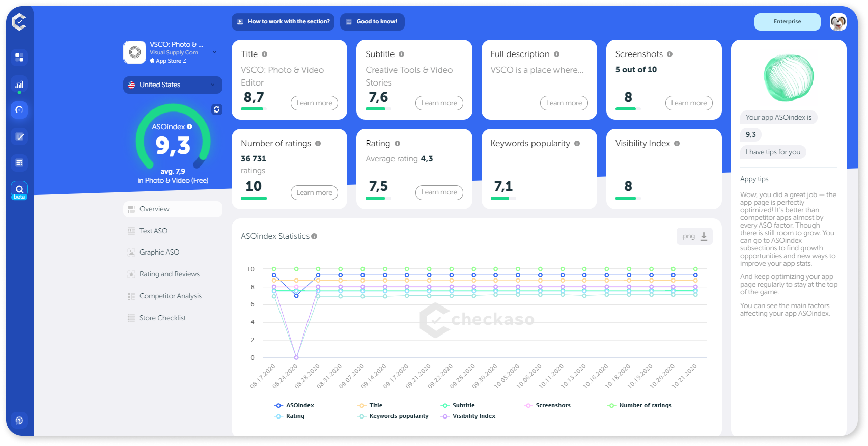Select the ASOindex gauge sidebar icon
Image resolution: width=868 pixels, height=446 pixels.
coord(19,110)
